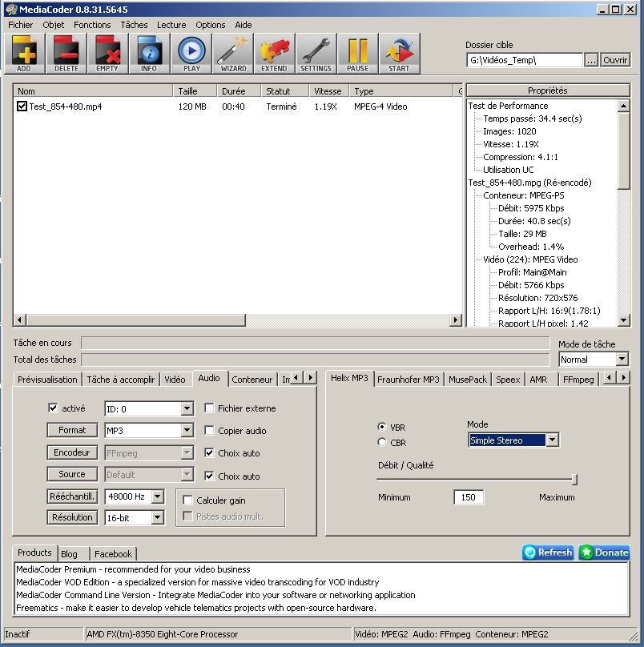Image resolution: width=644 pixels, height=647 pixels.
Task: Click the Débit / Qualité slider handle
Action: point(574,479)
